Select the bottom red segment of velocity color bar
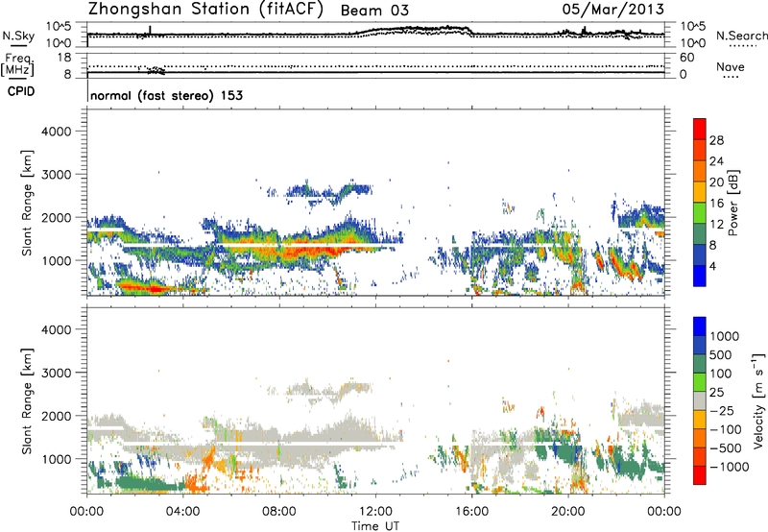 click(700, 475)
